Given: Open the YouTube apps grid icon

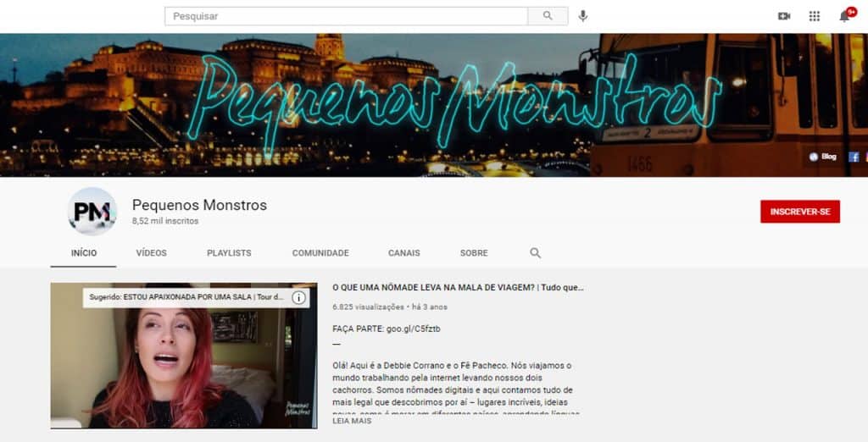Looking at the screenshot, I should (815, 16).
